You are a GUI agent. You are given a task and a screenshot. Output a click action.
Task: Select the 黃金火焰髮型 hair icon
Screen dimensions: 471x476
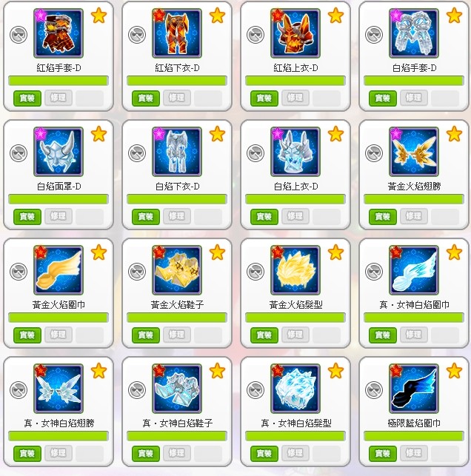[x=295, y=270]
